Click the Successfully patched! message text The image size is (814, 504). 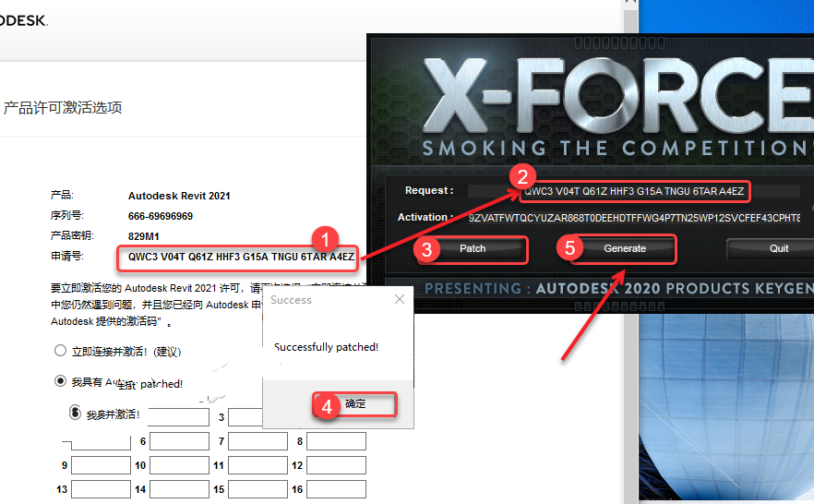[x=326, y=347]
